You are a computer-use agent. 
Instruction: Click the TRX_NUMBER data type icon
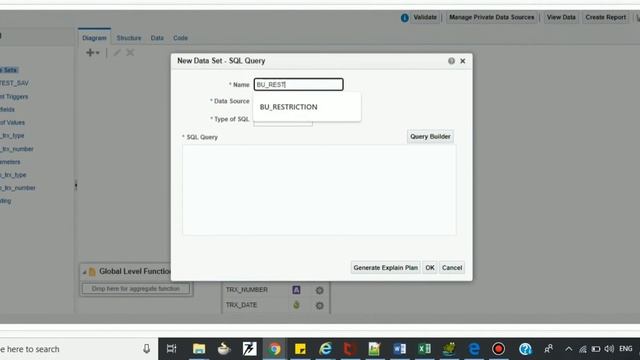(296, 290)
